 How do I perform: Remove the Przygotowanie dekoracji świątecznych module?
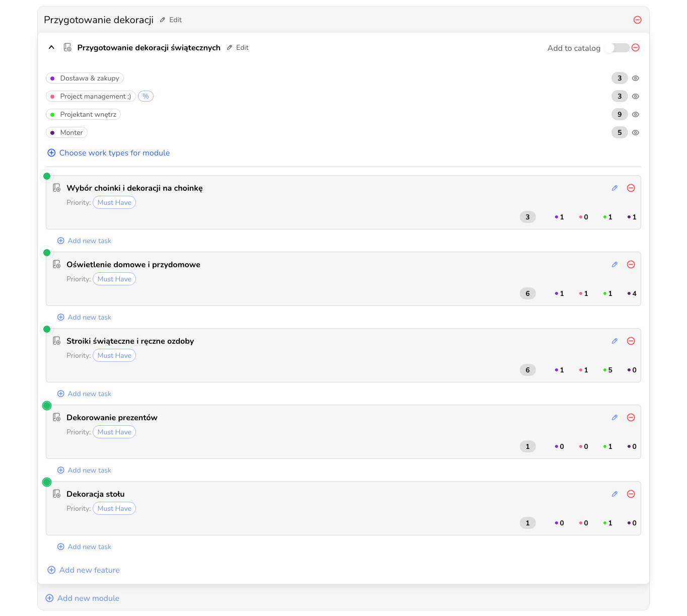click(636, 48)
